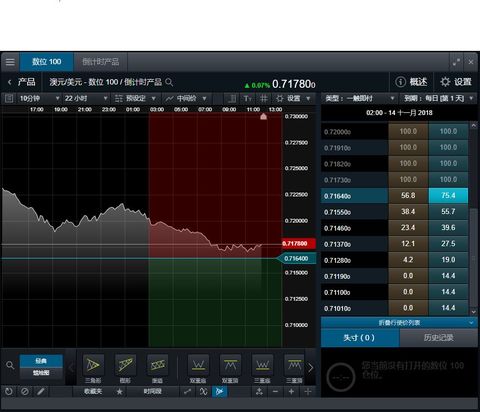Click the highlighted 75.4 buy price
The height and width of the screenshot is (412, 480).
pos(448,195)
